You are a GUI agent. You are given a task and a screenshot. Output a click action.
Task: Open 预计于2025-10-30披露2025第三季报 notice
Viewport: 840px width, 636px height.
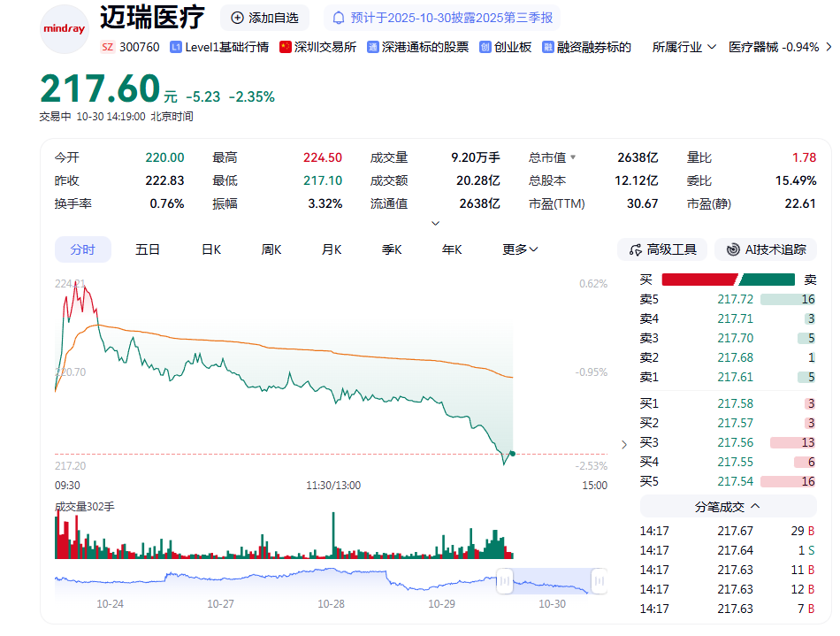pyautogui.click(x=442, y=18)
